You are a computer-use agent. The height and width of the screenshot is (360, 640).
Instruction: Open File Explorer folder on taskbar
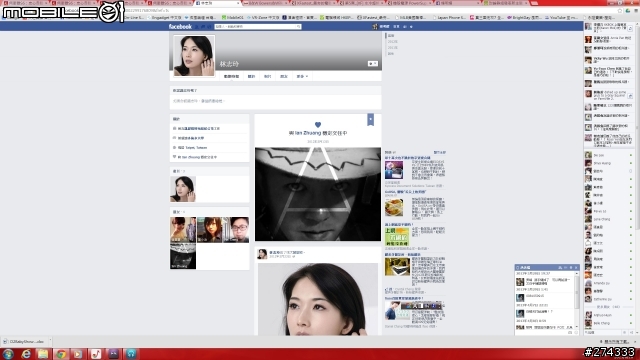pyautogui.click(x=43, y=353)
